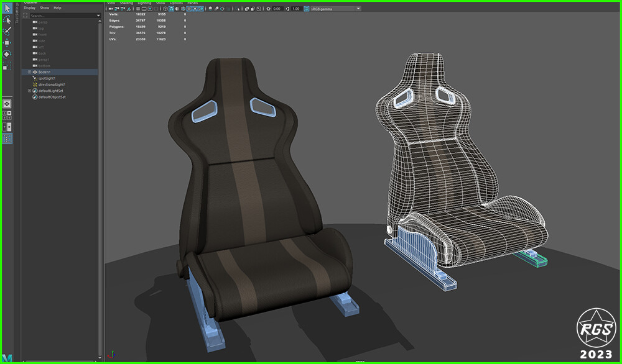The width and height of the screenshot is (622, 364).
Task: Enable Screen Space Ambient Occlusion icon
Action: coord(210,9)
